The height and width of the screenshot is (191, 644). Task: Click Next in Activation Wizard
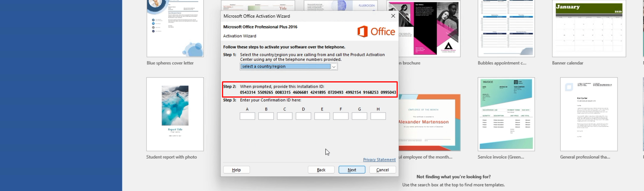[x=352, y=170]
